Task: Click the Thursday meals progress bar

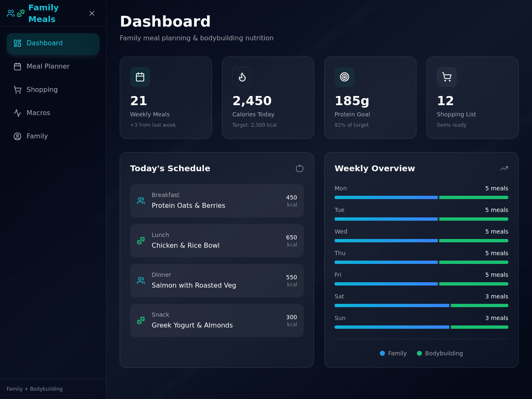Action: (421, 262)
